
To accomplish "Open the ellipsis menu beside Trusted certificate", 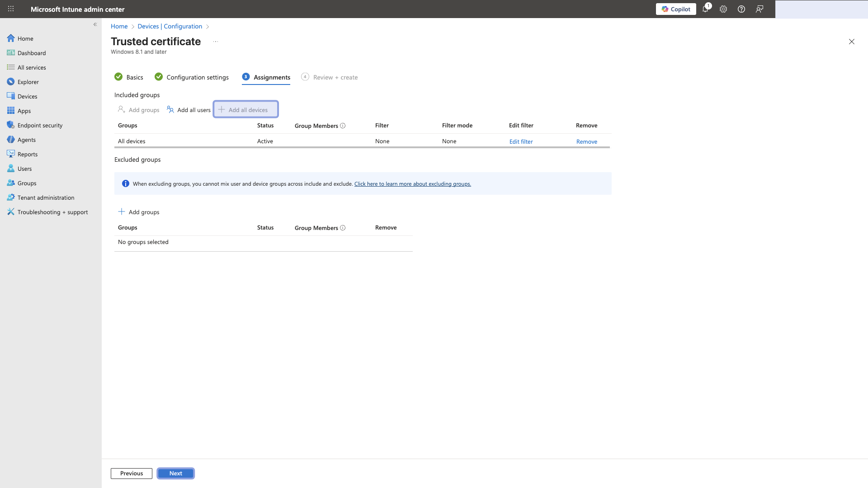I will [216, 41].
